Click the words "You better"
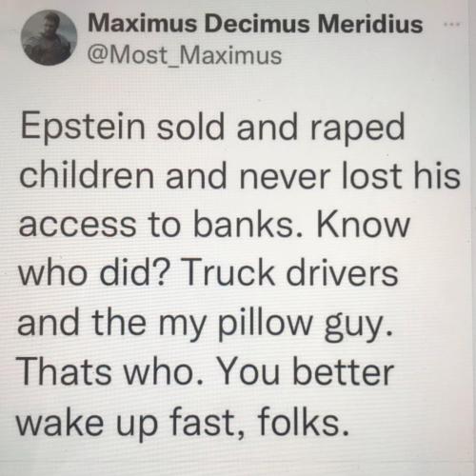The image size is (476, 476). (306, 372)
